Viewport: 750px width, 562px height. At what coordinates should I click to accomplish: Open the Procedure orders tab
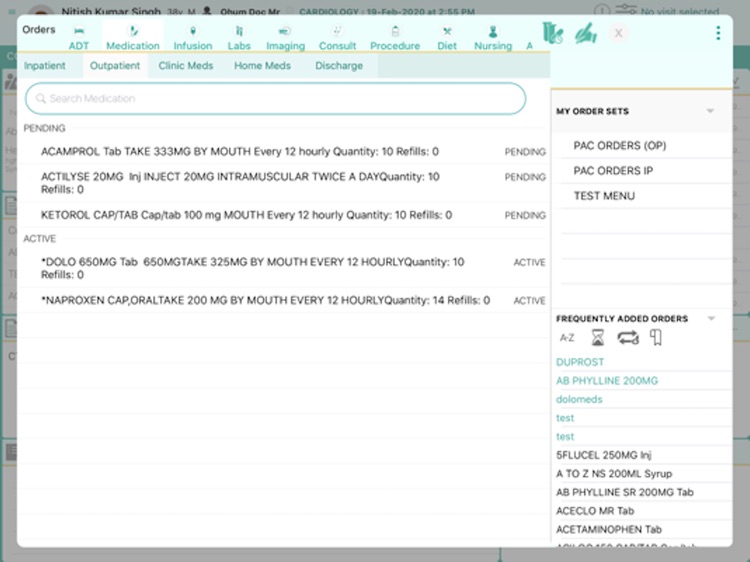pyautogui.click(x=395, y=38)
